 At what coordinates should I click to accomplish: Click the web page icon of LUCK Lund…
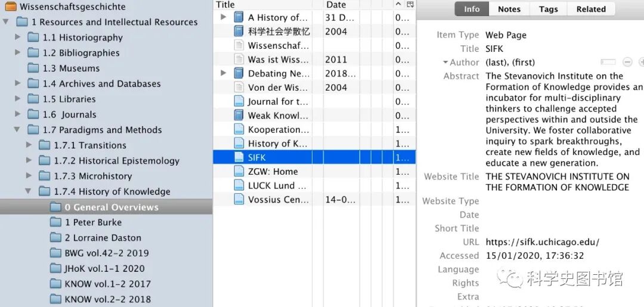239,185
